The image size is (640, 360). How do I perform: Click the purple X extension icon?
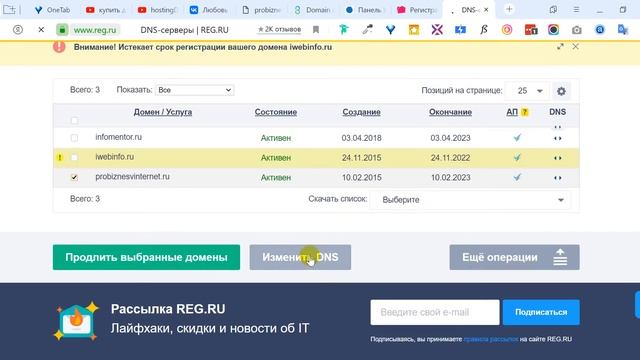point(437,29)
